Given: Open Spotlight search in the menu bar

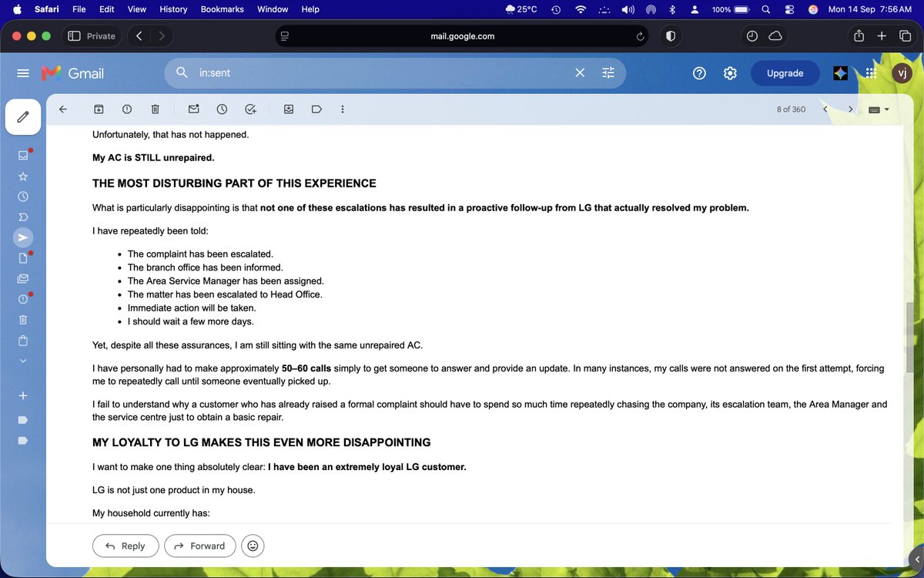Looking at the screenshot, I should (x=765, y=9).
